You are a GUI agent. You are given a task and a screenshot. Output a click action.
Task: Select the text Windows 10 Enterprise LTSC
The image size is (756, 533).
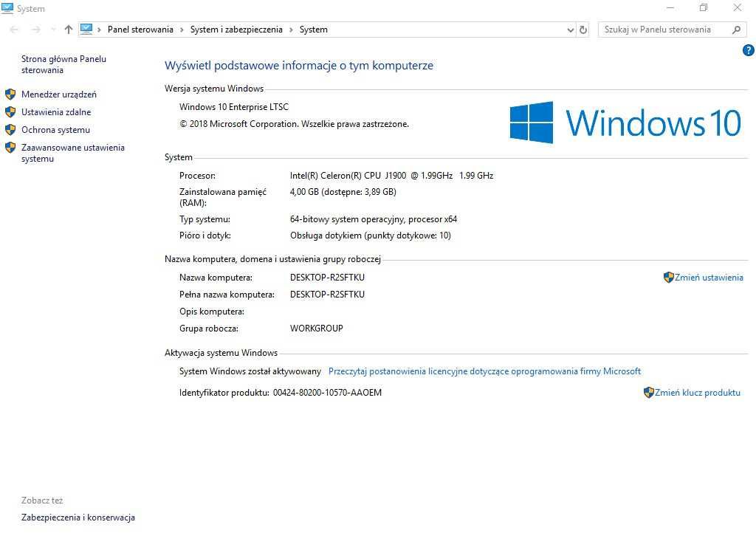(x=234, y=107)
